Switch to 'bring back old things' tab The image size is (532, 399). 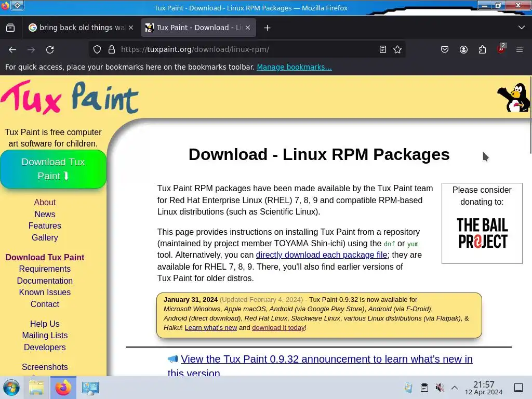(81, 28)
